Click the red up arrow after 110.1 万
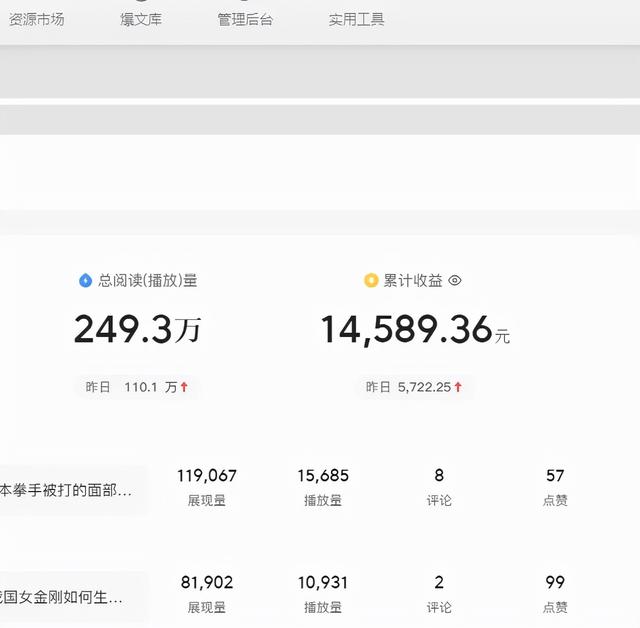 (184, 387)
